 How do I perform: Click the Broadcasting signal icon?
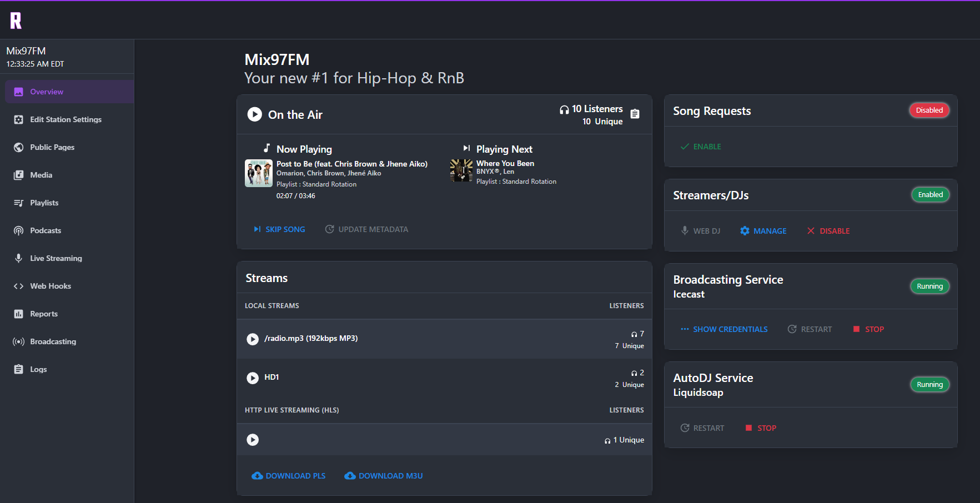click(19, 341)
